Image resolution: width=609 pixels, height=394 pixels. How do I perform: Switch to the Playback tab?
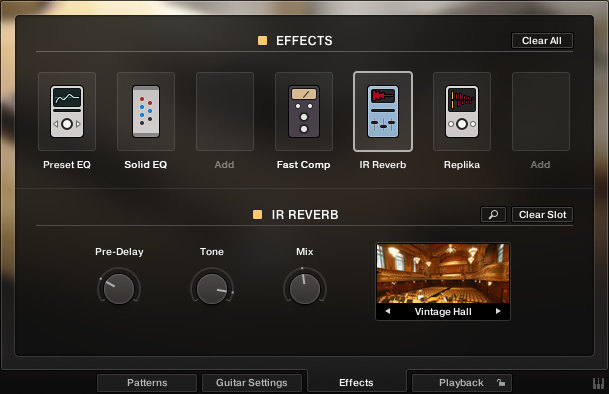461,383
